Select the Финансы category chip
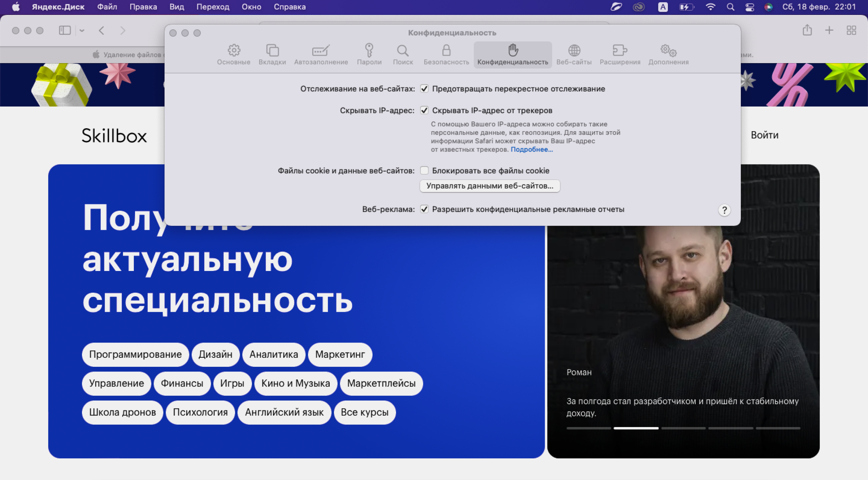The image size is (868, 480). click(182, 383)
